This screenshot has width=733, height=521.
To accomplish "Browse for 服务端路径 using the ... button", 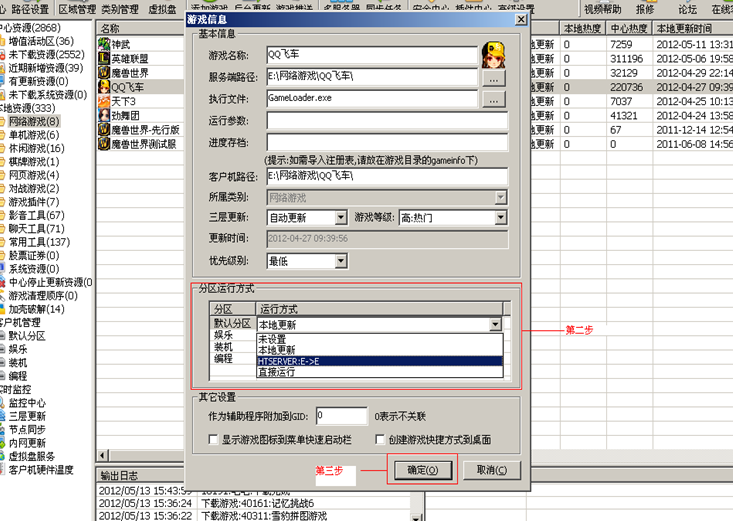I will pos(494,78).
